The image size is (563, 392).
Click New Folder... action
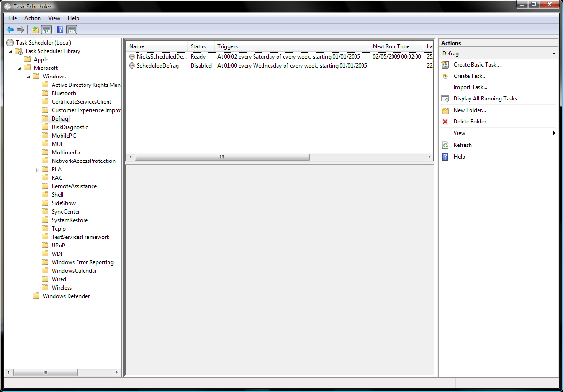470,110
